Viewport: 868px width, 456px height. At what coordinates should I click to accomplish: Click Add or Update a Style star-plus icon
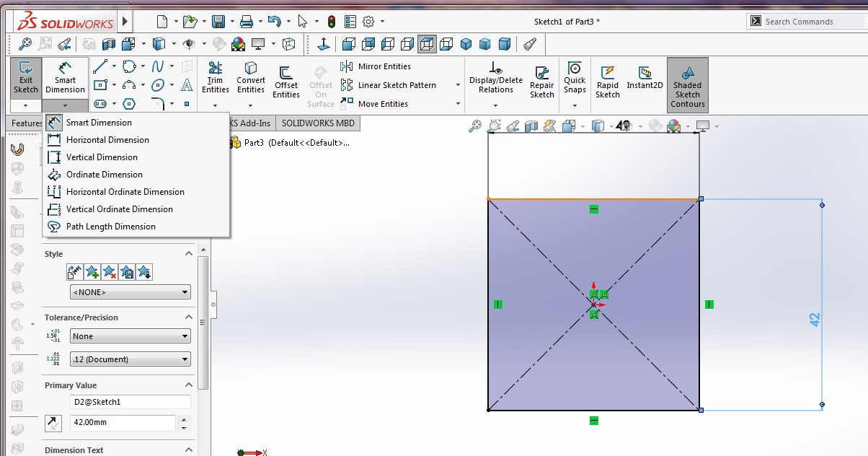coord(92,272)
